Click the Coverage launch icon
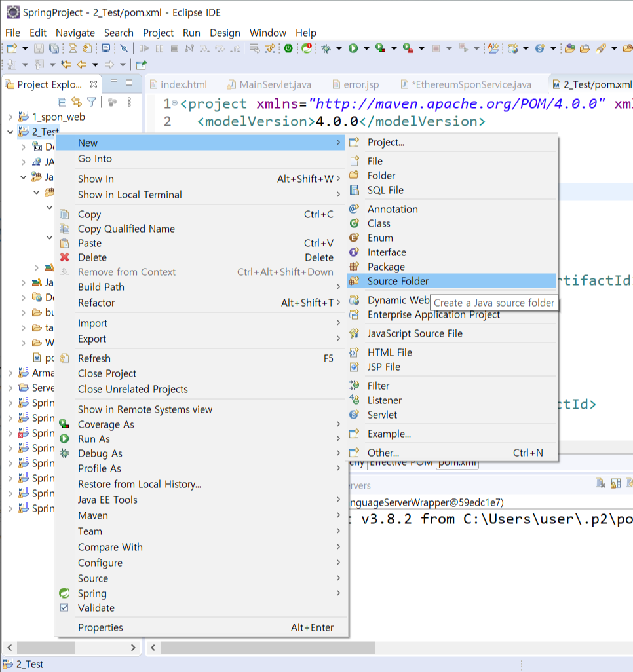 point(380,48)
